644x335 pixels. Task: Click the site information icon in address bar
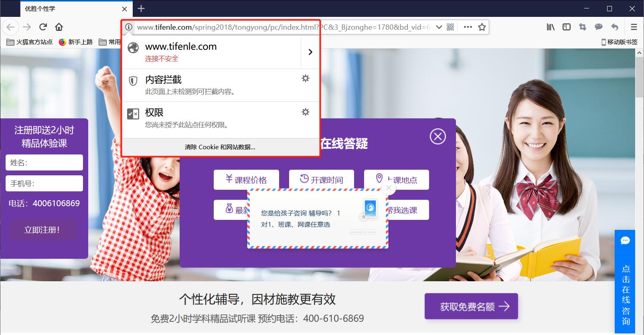129,27
